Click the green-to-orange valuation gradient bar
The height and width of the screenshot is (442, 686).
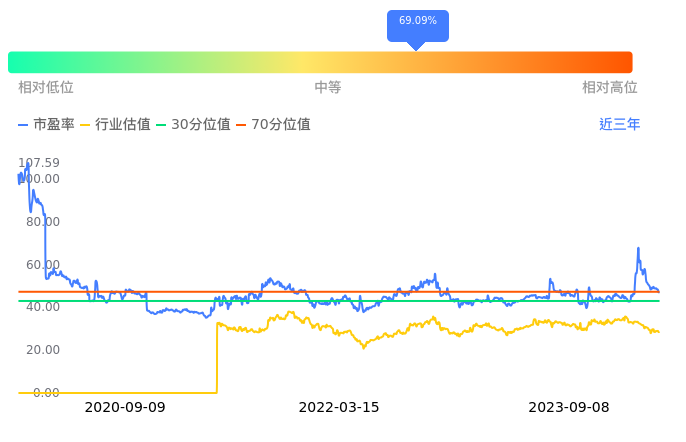point(320,62)
